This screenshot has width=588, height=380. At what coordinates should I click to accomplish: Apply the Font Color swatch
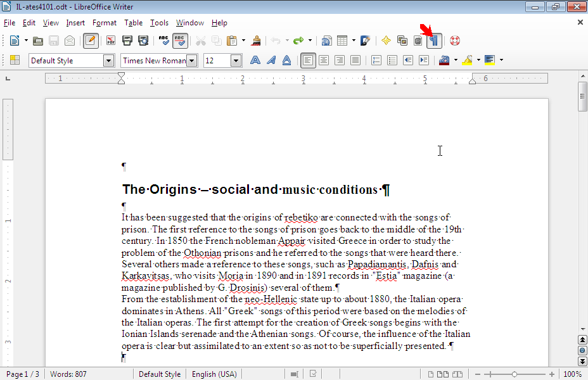click(444, 60)
